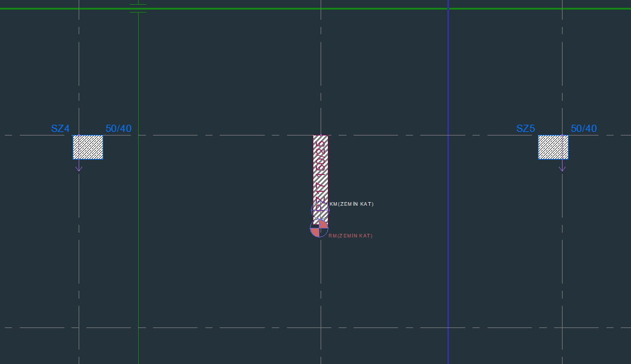Screen dimensions: 631x364
Task: Click the SZ4 column name label
Action: [60, 128]
